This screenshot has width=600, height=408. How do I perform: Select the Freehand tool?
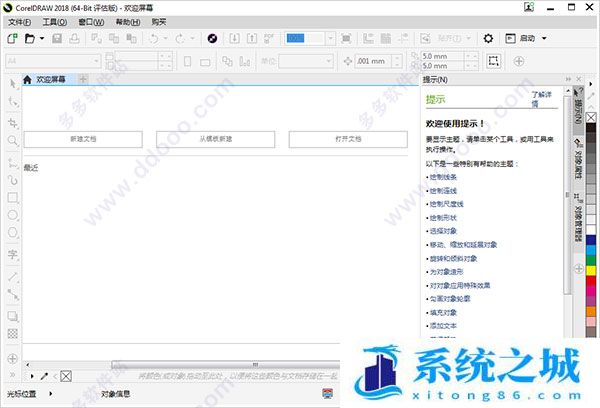pyautogui.click(x=13, y=163)
